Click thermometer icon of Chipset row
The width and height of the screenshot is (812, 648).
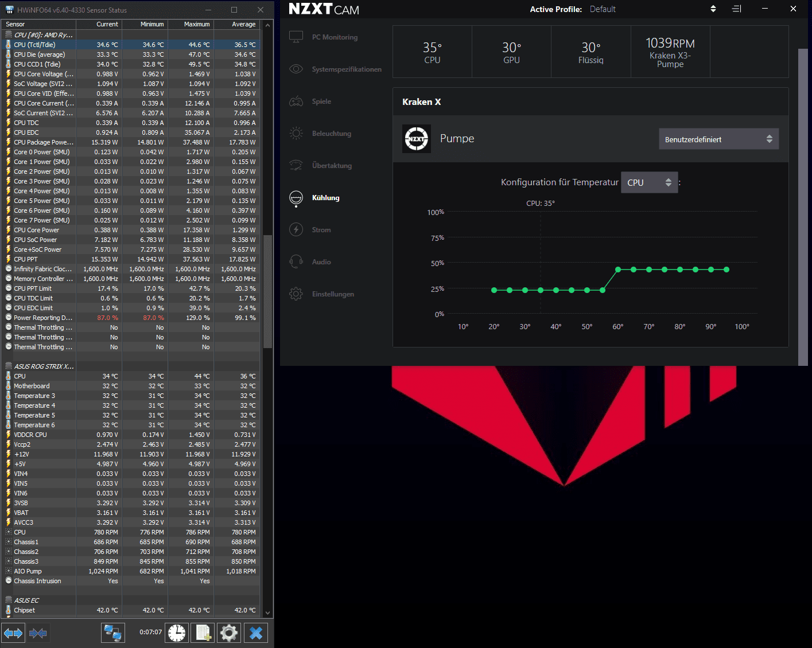pyautogui.click(x=8, y=610)
